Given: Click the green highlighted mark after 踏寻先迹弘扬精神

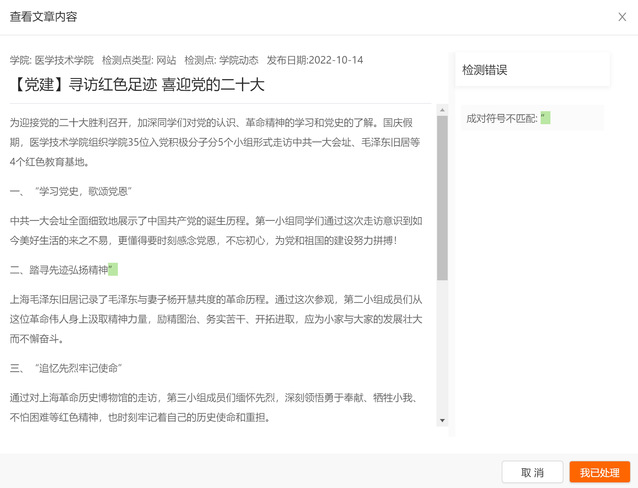Looking at the screenshot, I should [x=113, y=269].
